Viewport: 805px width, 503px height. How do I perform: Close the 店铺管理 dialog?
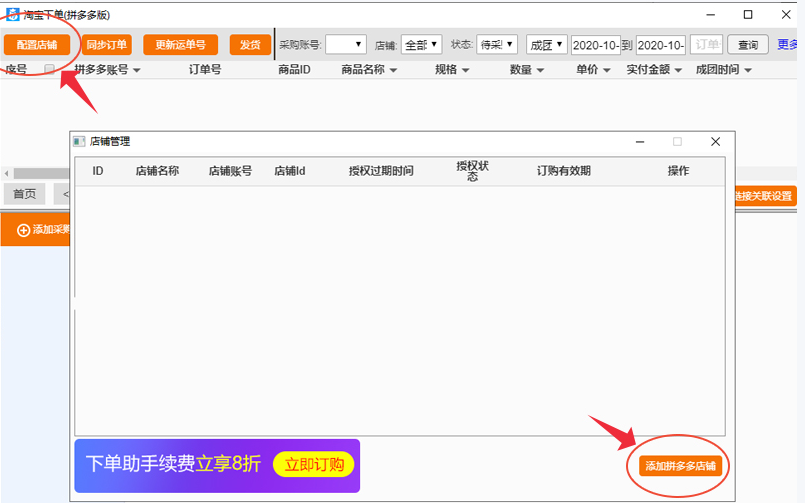[716, 142]
